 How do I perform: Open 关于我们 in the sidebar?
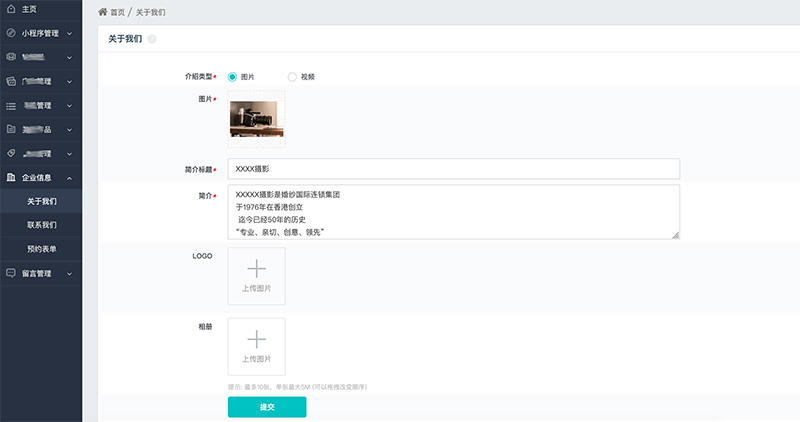[x=42, y=202]
